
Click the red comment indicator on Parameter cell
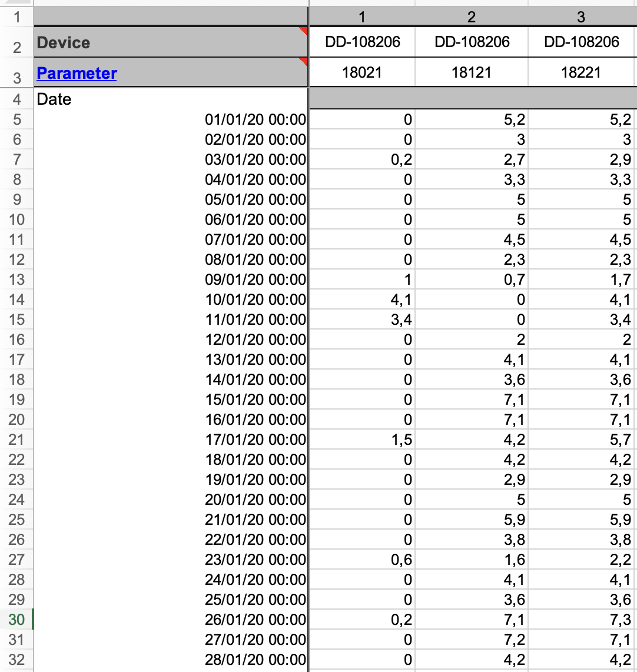tap(304, 62)
